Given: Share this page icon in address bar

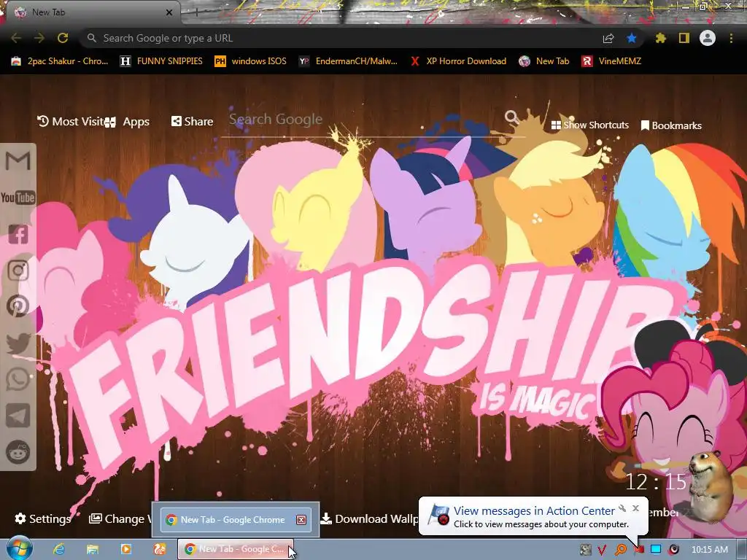Looking at the screenshot, I should click(608, 39).
